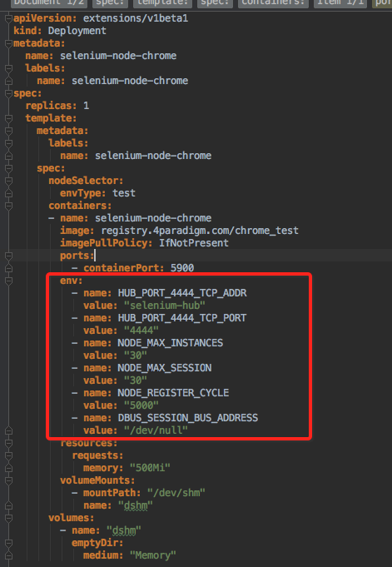This screenshot has height=567, width=392.
Task: Click the 'HUB_PORT_4444_TCP_PORT' variable name
Action: [182, 318]
